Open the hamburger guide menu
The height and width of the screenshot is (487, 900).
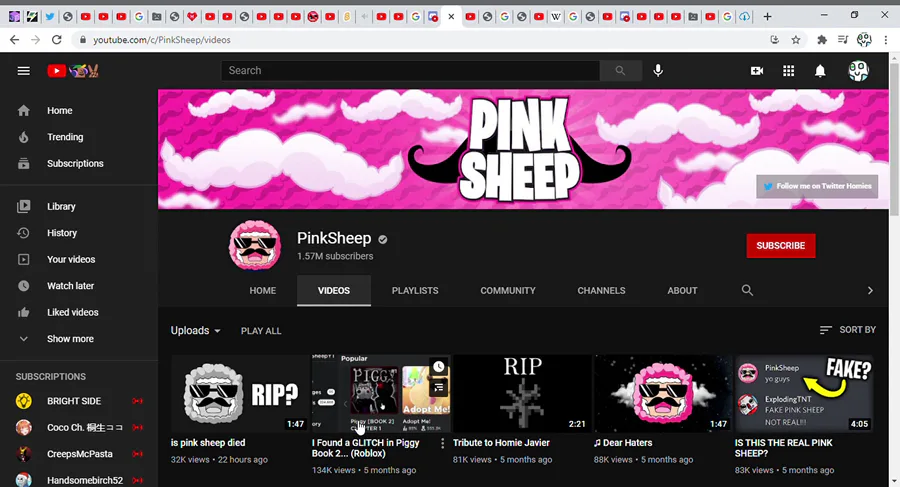[24, 71]
